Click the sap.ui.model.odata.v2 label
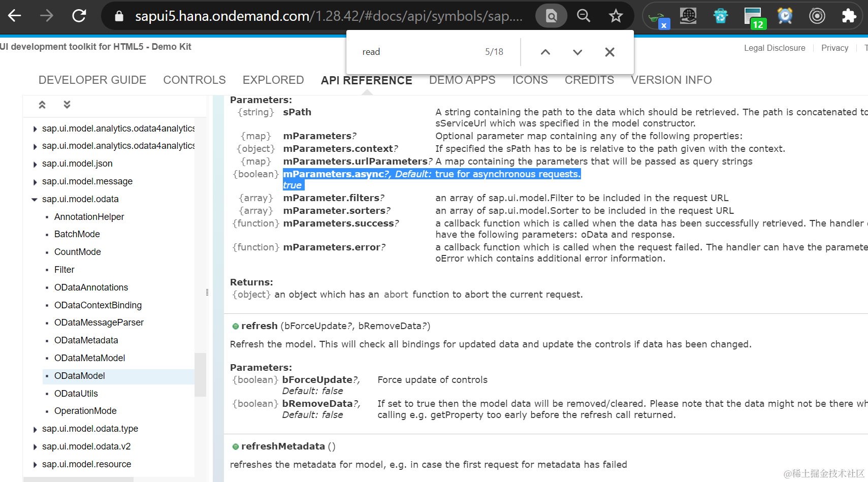The width and height of the screenshot is (868, 482). [86, 446]
